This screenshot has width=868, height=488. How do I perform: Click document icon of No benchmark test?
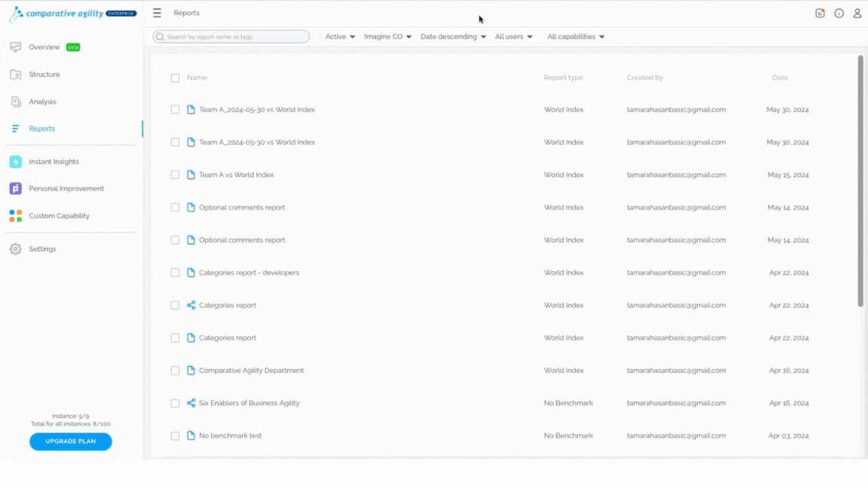[191, 436]
